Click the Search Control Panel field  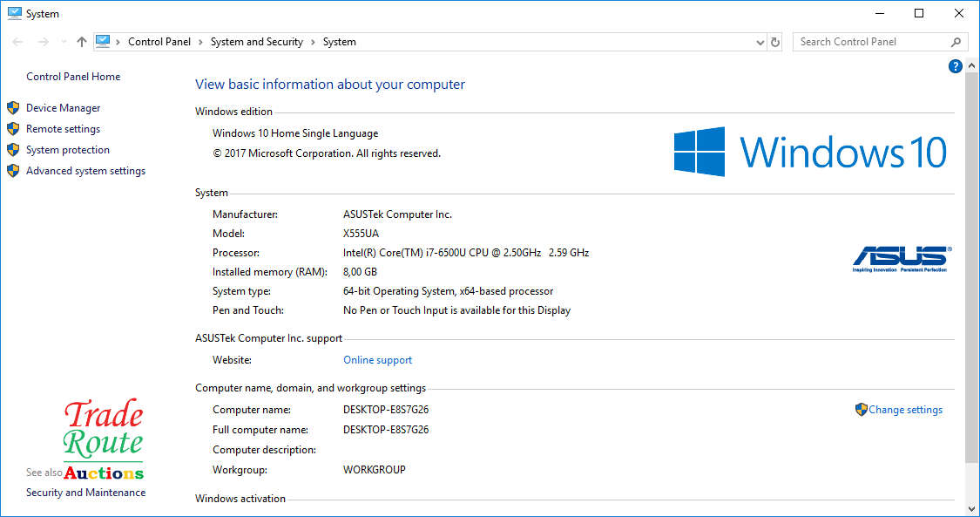[x=869, y=42]
